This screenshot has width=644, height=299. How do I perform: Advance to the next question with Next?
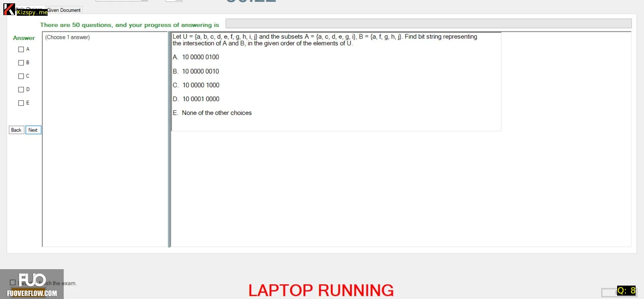point(33,130)
